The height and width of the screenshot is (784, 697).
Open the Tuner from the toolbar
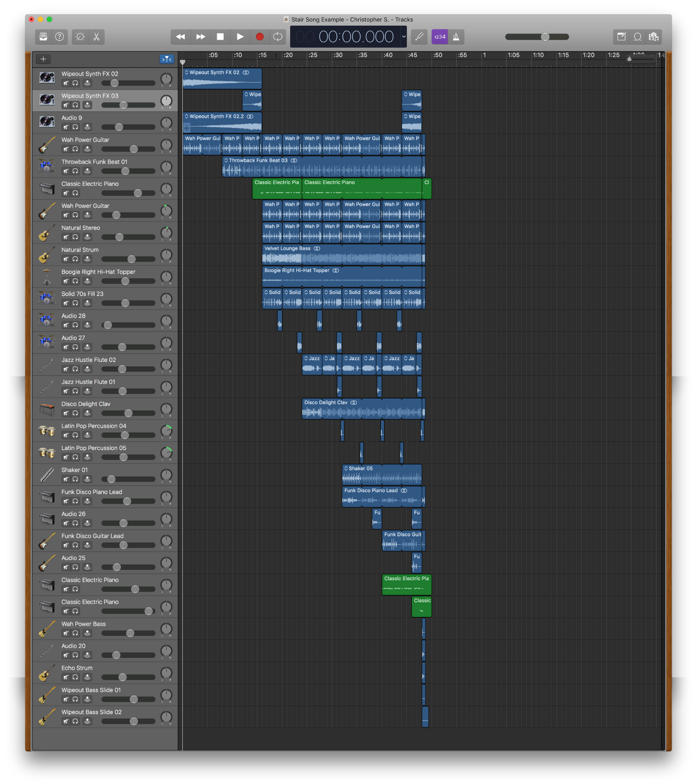pos(419,37)
